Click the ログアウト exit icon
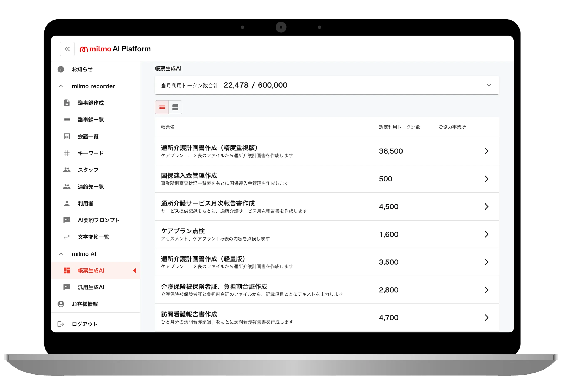The image size is (563, 392). pos(61,324)
